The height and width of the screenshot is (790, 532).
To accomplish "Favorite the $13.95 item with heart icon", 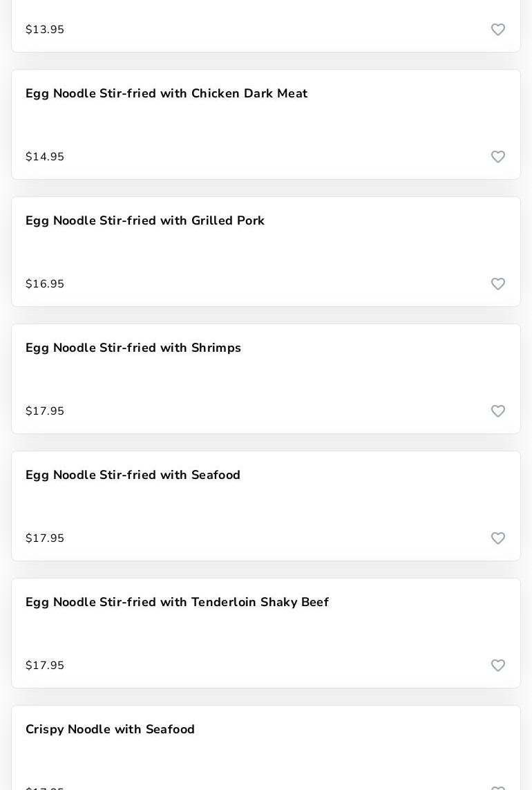I will [x=498, y=30].
